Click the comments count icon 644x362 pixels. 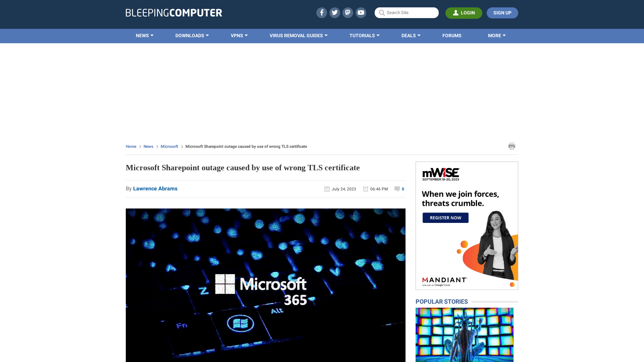pyautogui.click(x=397, y=189)
